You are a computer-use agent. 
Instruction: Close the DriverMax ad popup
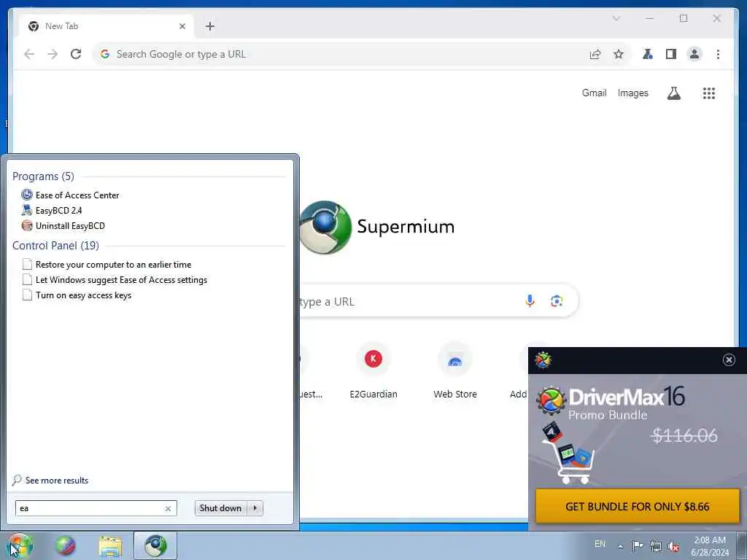[x=729, y=360]
